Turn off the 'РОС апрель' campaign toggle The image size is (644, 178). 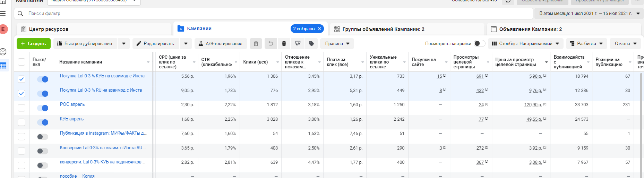click(x=43, y=108)
